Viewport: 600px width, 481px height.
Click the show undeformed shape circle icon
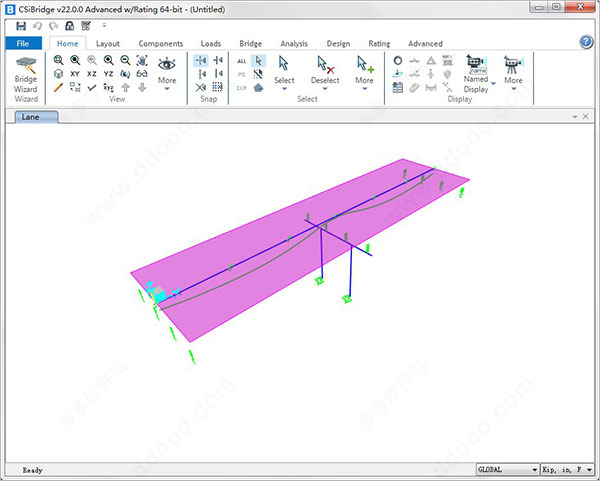(398, 60)
